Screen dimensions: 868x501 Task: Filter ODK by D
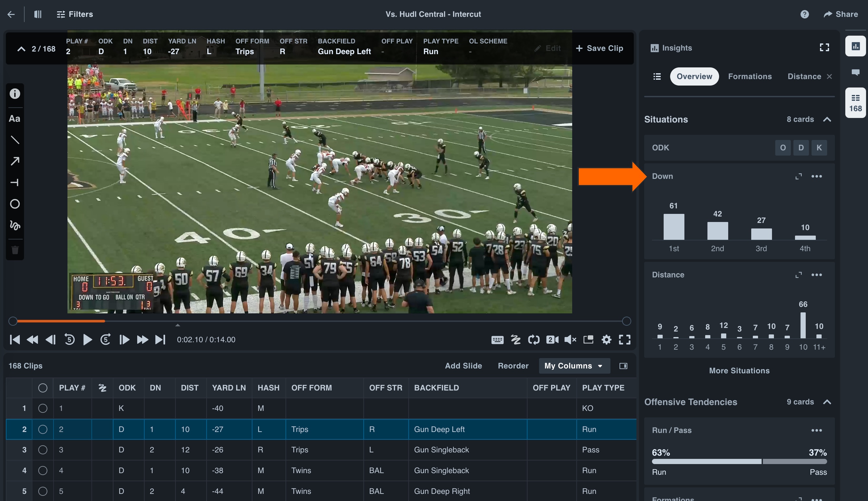point(801,148)
